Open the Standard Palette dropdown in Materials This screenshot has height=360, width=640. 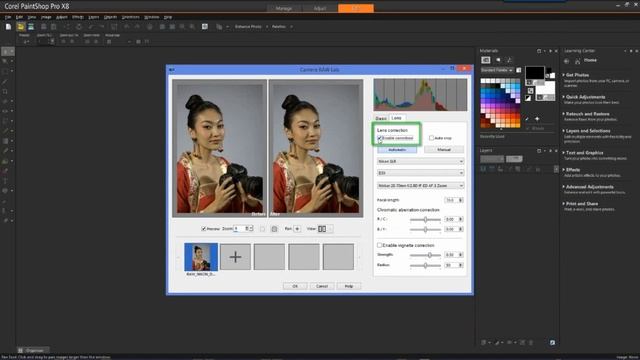point(497,70)
